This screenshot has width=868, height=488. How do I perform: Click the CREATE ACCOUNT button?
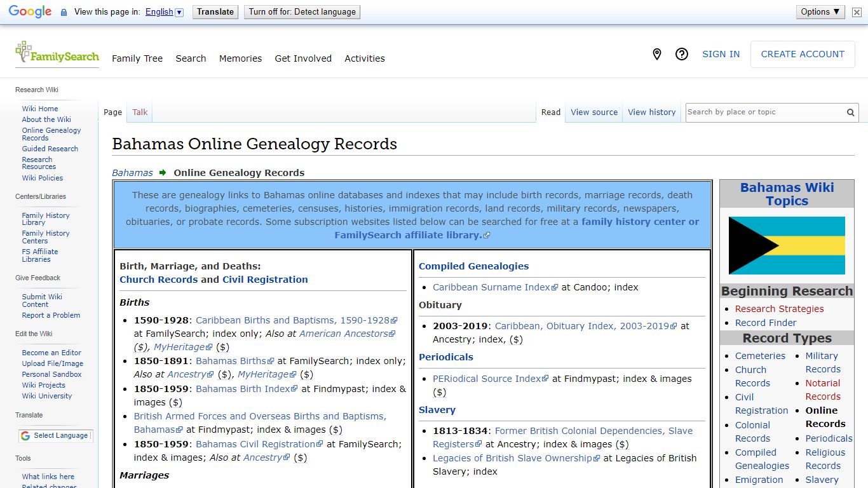(x=803, y=55)
